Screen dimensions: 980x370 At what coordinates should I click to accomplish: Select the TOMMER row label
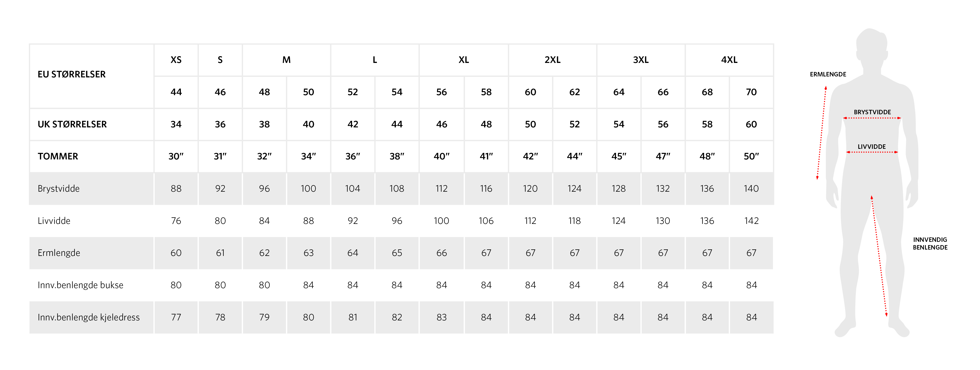pyautogui.click(x=58, y=156)
